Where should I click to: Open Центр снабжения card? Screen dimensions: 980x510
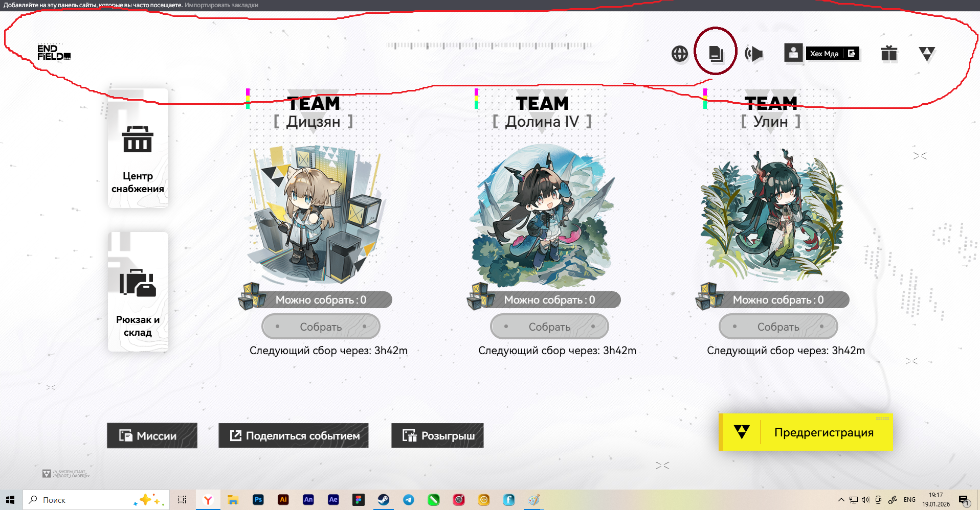tap(138, 148)
